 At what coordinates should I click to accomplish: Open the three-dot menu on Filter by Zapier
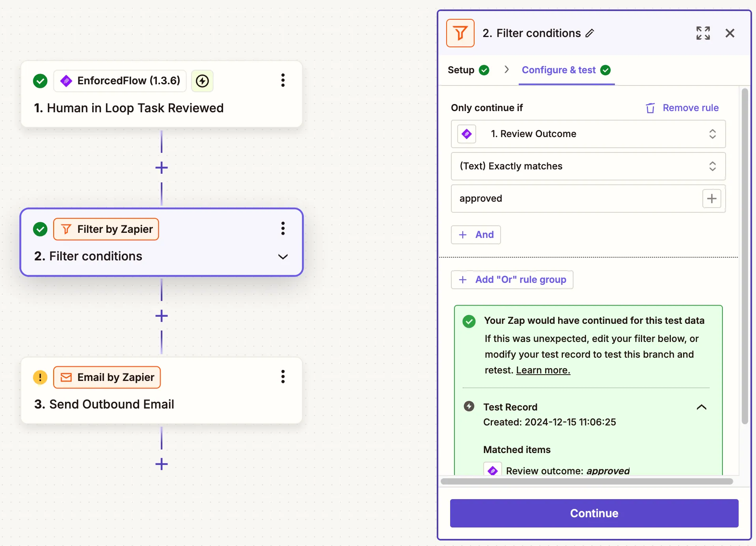[283, 228]
